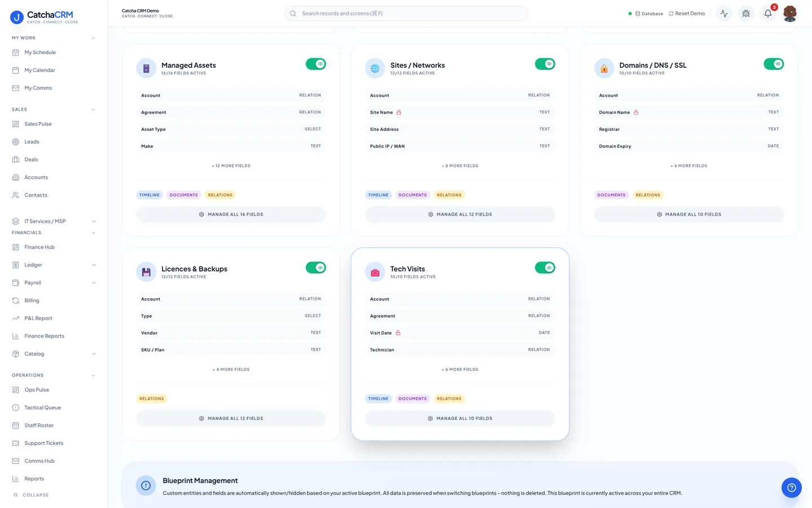Focus the search records and screens field

(406, 14)
